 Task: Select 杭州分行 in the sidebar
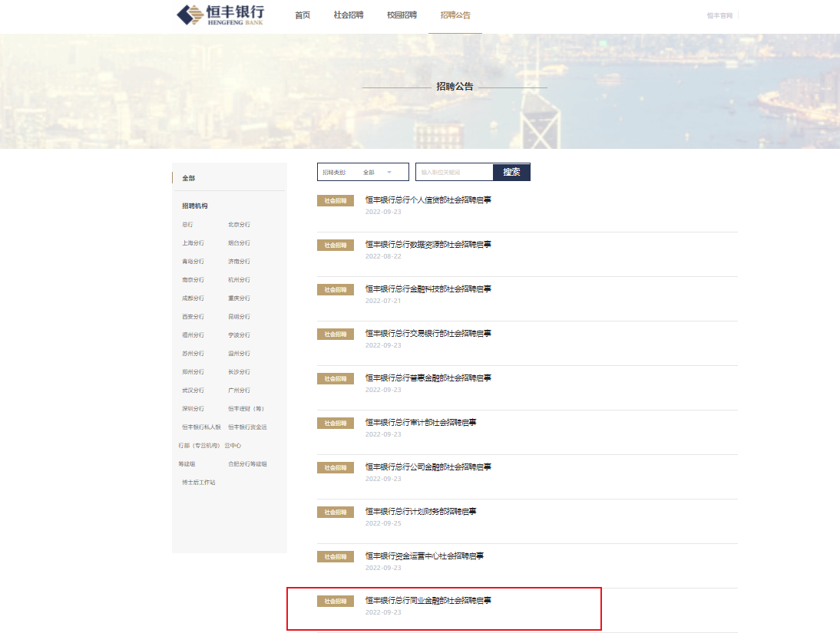click(x=239, y=280)
